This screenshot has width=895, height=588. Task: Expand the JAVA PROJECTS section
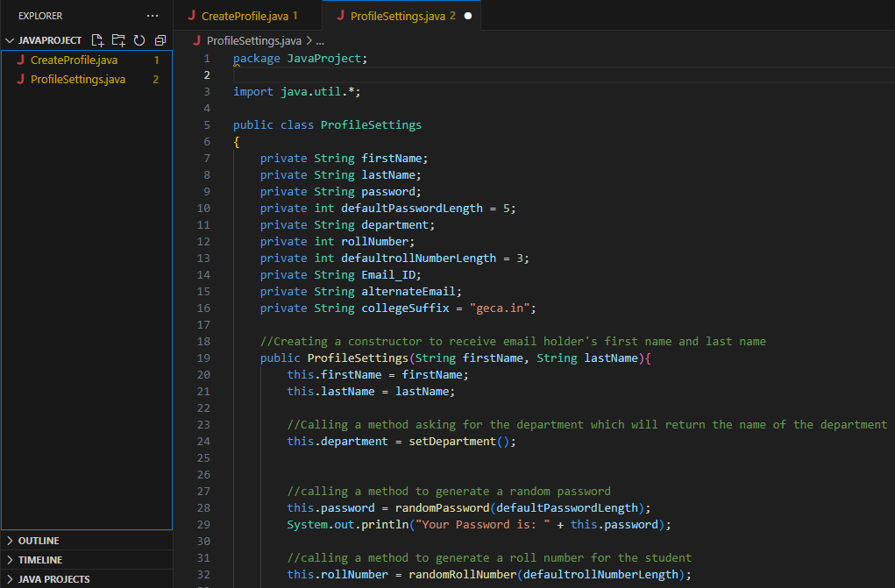(x=53, y=579)
